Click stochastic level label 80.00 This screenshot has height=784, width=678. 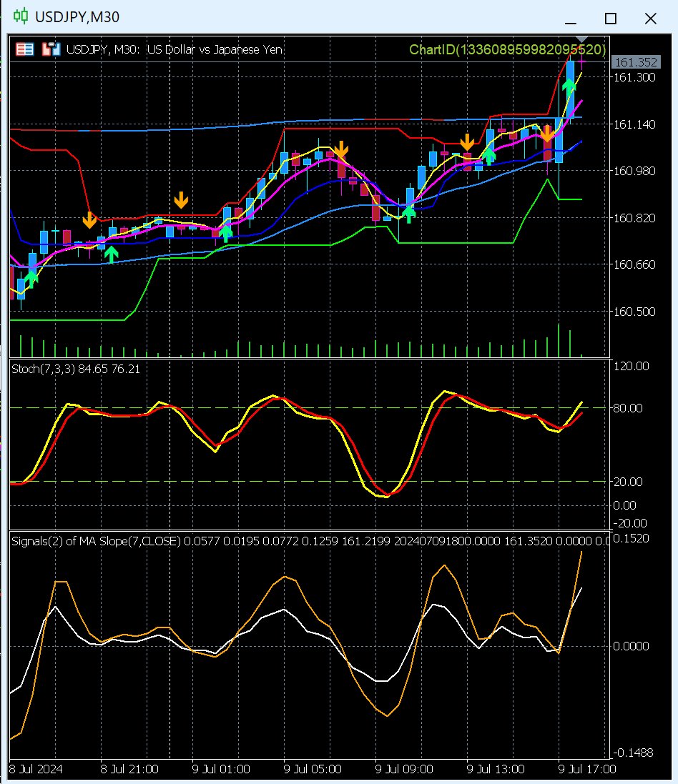[628, 408]
